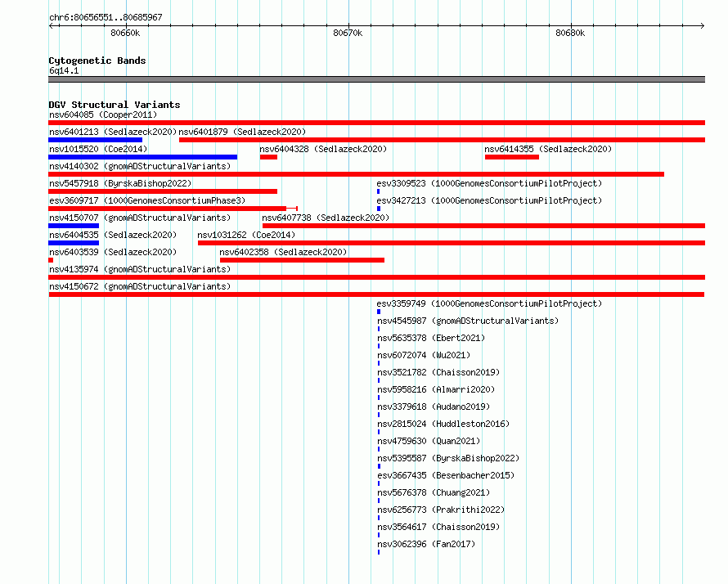Click the nsv5457918 (ByrskaBishop2022) label

coord(120,183)
